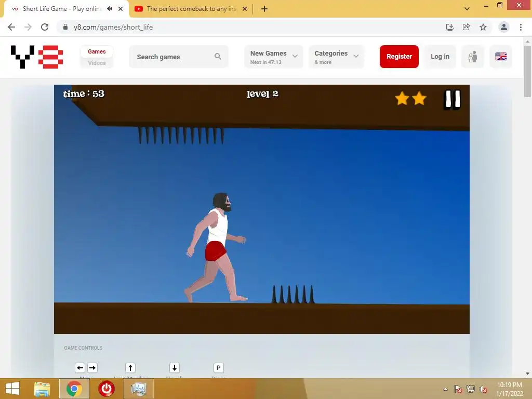Viewport: 532px width, 399px height.
Task: Click the Register button
Action: click(x=399, y=56)
